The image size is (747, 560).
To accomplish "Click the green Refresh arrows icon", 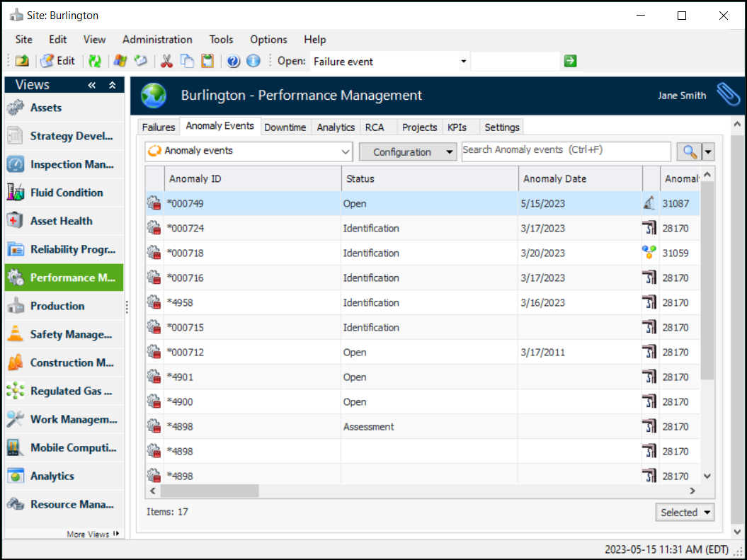I will 94,62.
